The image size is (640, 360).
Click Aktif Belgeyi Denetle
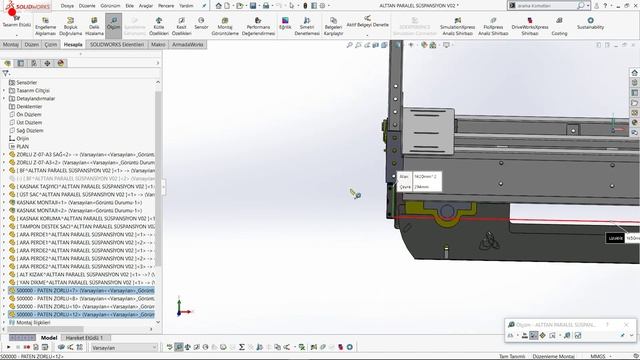click(367, 21)
